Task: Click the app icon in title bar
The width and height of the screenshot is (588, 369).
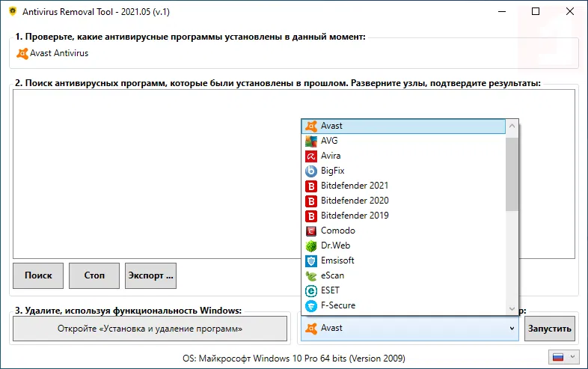Action: [13, 11]
